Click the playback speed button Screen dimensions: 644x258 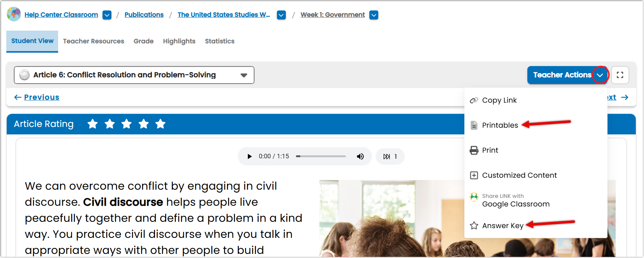(390, 156)
